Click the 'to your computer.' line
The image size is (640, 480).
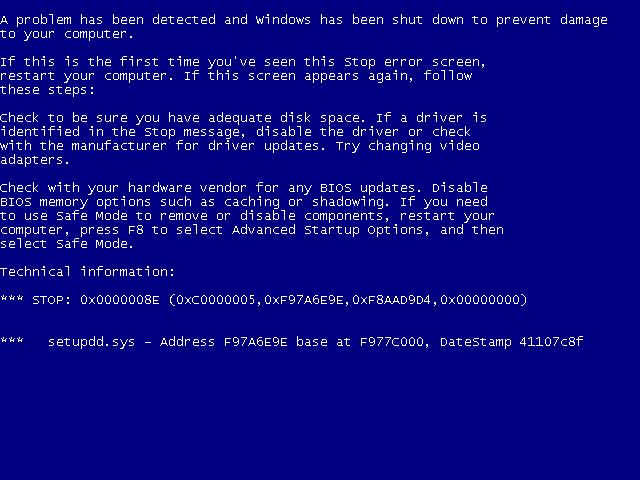point(67,34)
